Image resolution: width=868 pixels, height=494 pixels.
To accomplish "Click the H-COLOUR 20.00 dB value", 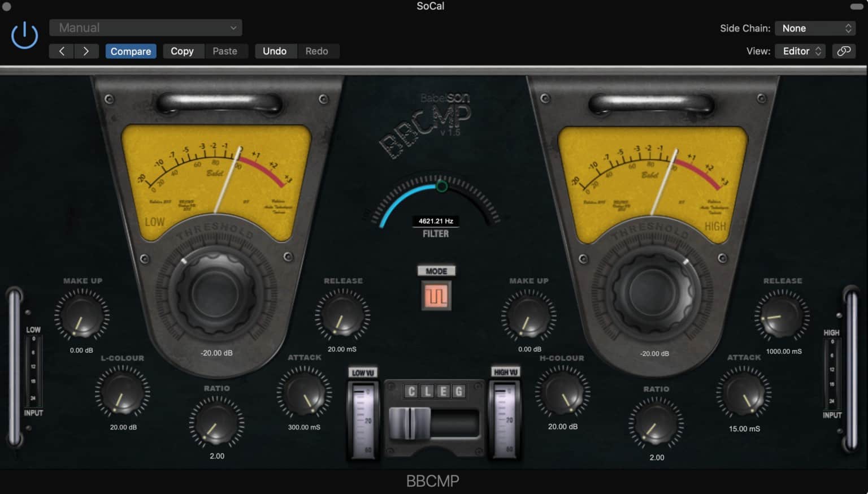I will pyautogui.click(x=563, y=427).
